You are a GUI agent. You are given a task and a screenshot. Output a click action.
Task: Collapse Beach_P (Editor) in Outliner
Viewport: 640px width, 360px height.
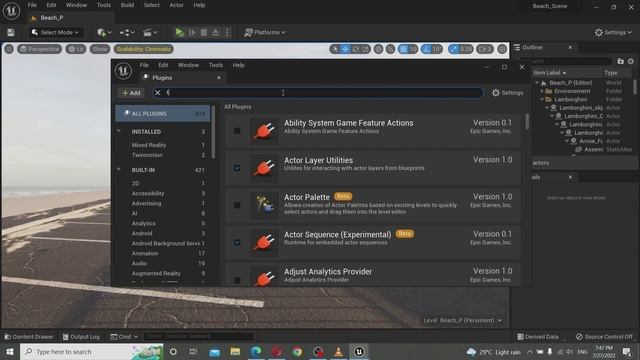pyautogui.click(x=537, y=82)
